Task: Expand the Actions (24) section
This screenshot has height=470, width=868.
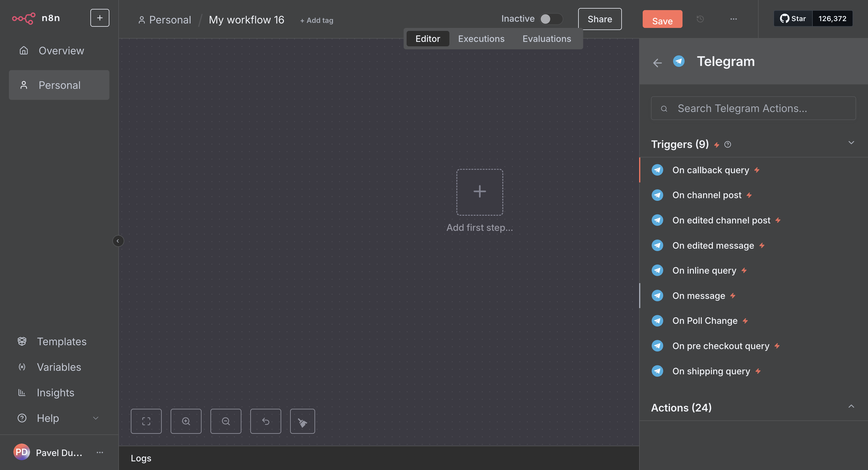Action: (851, 407)
